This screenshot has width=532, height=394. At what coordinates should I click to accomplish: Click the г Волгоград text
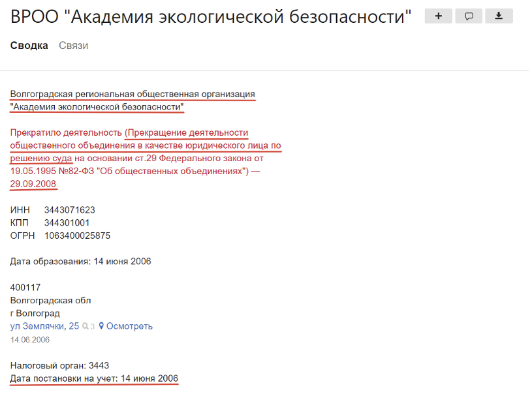(35, 313)
